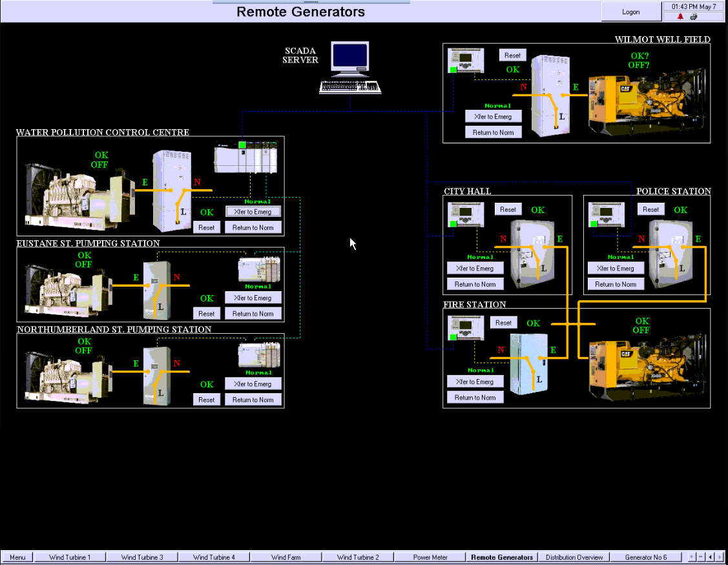The image size is (728, 565).
Task: Click the Logon button
Action: [x=631, y=11]
